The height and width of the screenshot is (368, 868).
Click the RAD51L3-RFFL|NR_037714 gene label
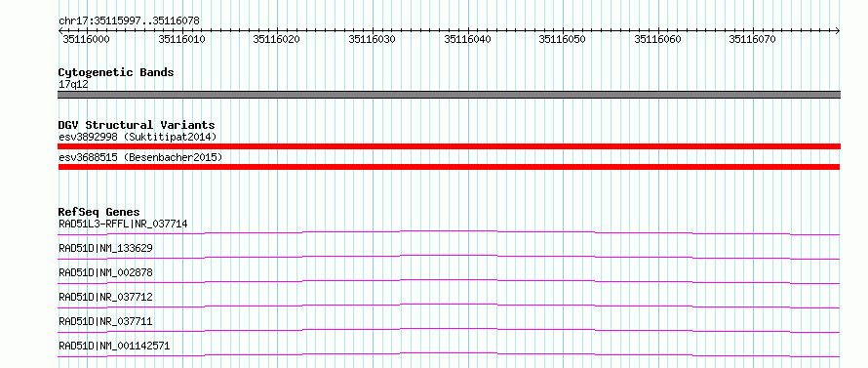(x=123, y=224)
